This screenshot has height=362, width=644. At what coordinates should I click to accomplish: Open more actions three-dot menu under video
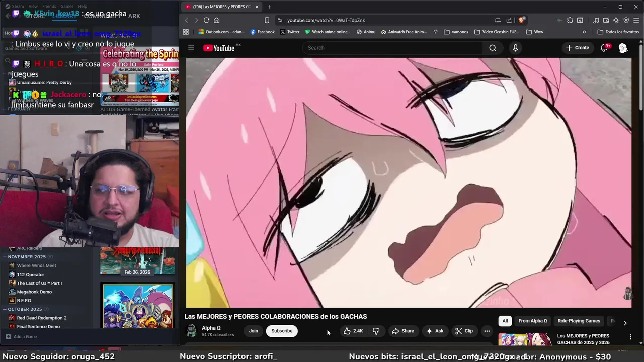point(487,331)
